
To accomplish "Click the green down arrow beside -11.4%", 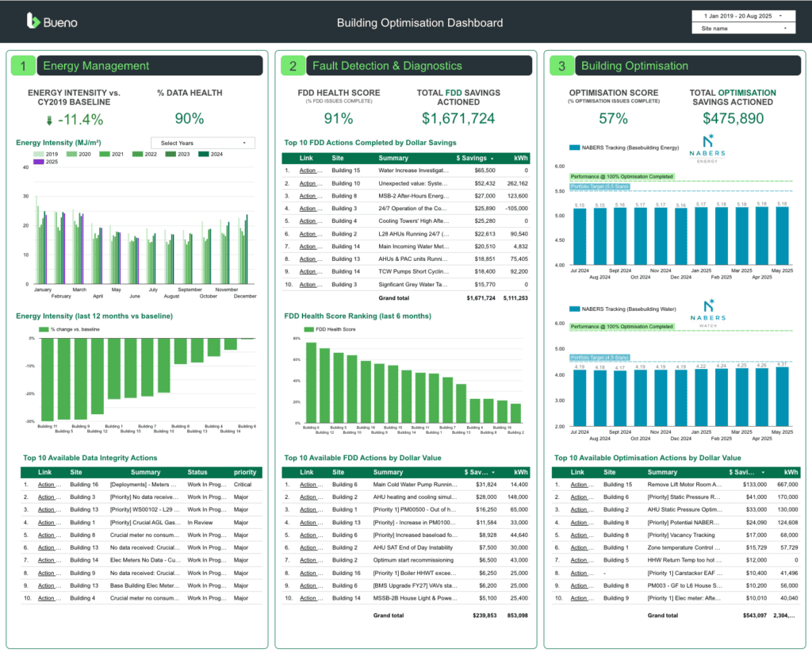I will click(x=49, y=121).
